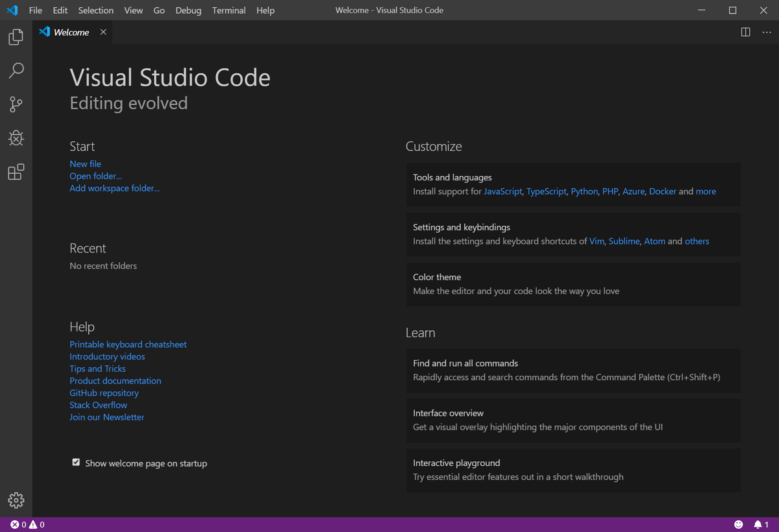Click Join our Newsletter link
This screenshot has height=532, width=779.
[107, 417]
